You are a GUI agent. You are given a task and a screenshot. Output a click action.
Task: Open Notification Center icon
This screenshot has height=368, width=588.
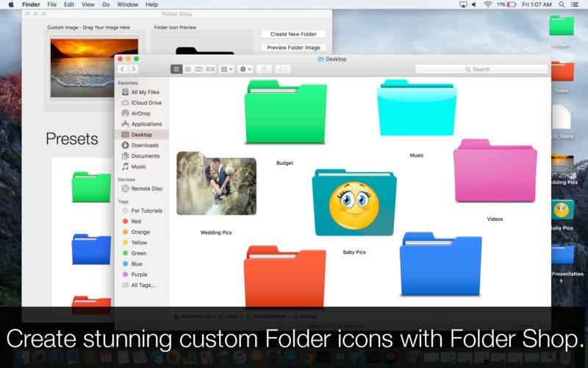[575, 4]
